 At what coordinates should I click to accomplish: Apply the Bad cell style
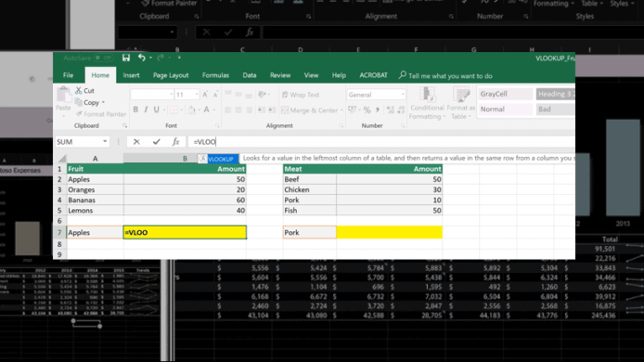pos(555,109)
